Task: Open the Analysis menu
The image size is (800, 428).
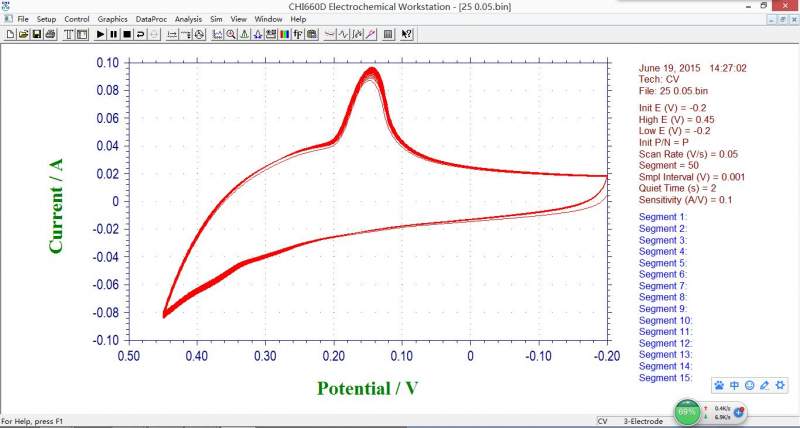Action: pos(188,19)
